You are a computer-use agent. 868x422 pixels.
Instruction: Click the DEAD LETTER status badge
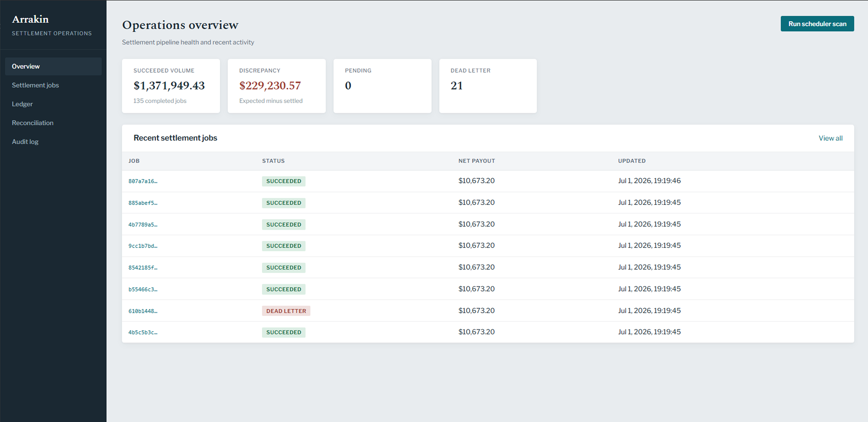coord(286,311)
